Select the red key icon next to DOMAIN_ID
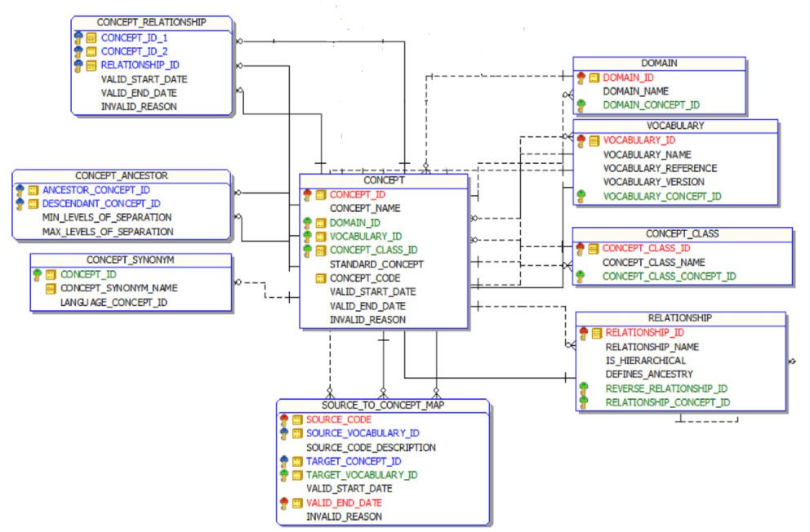Viewport: 810px width, 532px height. (x=582, y=77)
